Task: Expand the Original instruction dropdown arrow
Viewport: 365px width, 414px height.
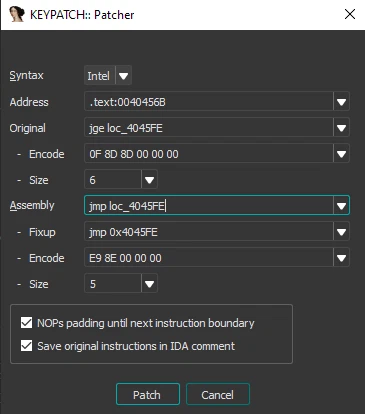Action: pos(341,128)
